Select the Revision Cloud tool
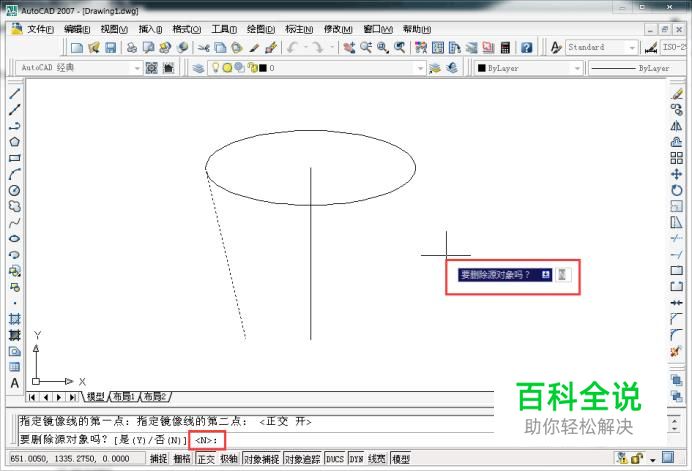This screenshot has height=471, width=692. (15, 206)
